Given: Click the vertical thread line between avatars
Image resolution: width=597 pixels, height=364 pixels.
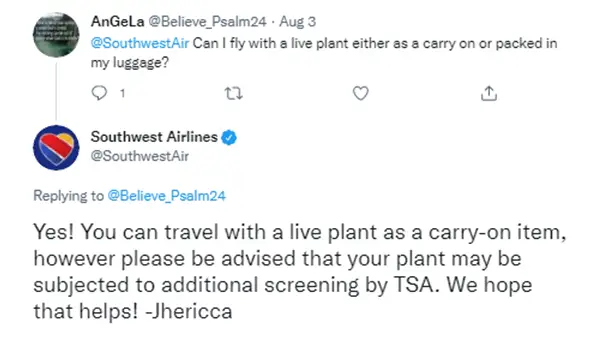Looking at the screenshot, I should click(56, 91).
